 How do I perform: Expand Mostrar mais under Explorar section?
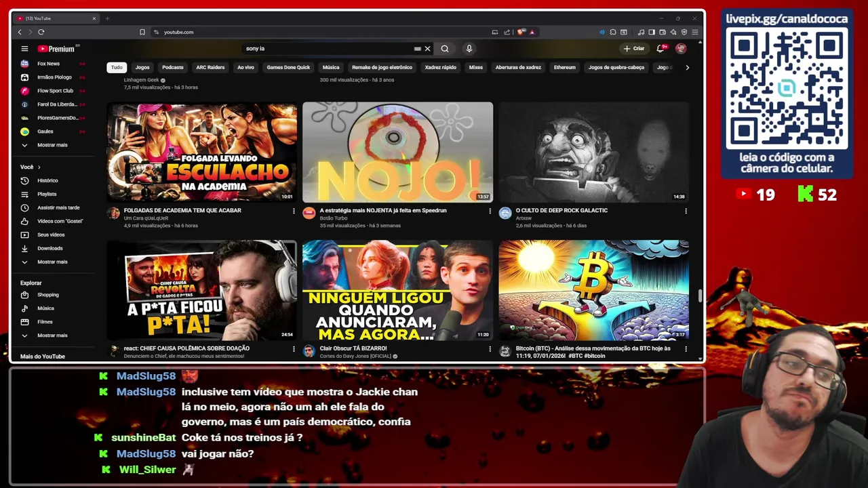click(x=52, y=335)
